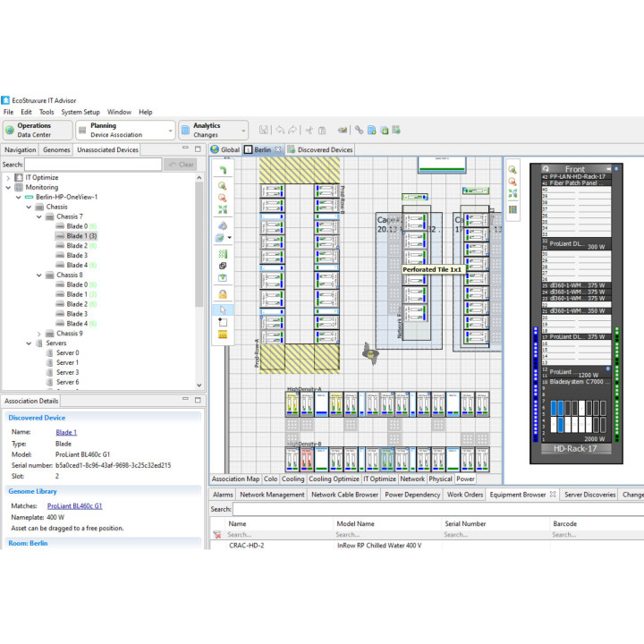
Task: Zoom out on the Berlin floor layout
Action: (223, 198)
